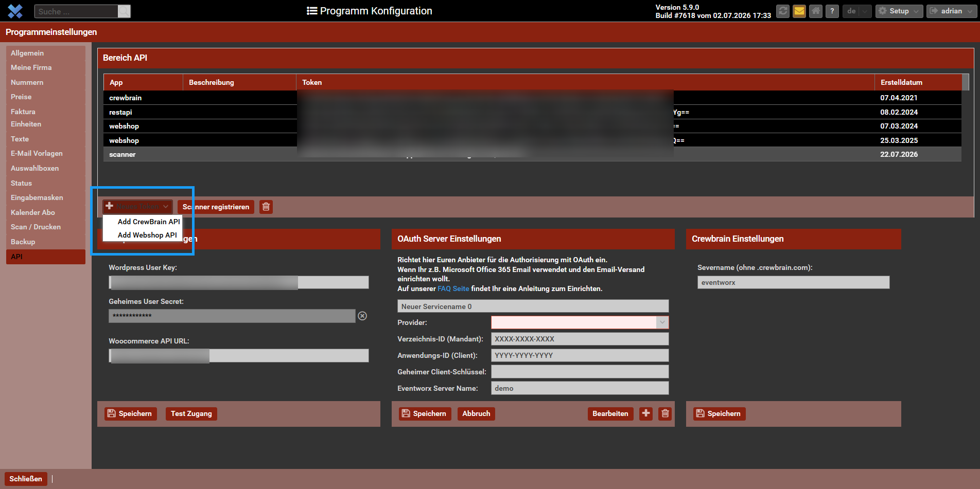
Task: Go to the home icon
Action: click(816, 11)
